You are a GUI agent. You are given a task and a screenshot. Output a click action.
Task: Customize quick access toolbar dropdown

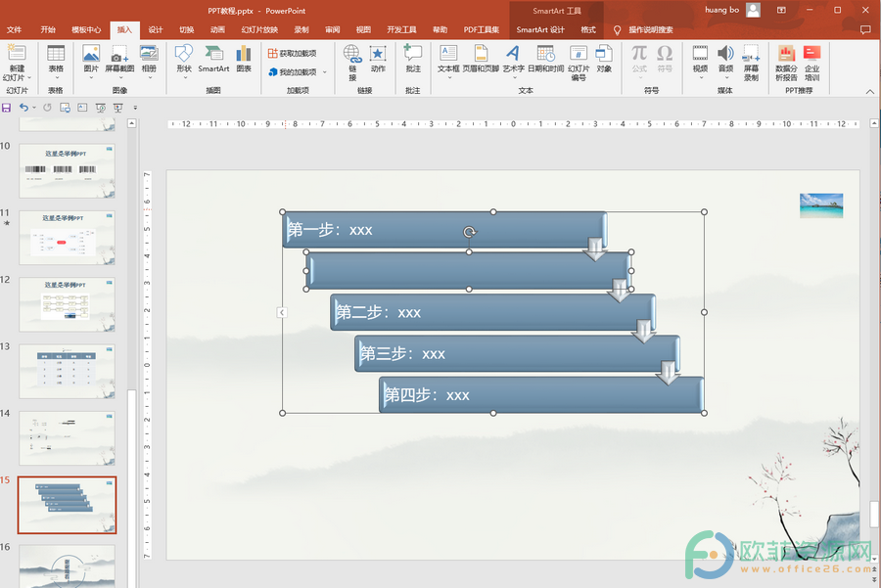point(135,108)
